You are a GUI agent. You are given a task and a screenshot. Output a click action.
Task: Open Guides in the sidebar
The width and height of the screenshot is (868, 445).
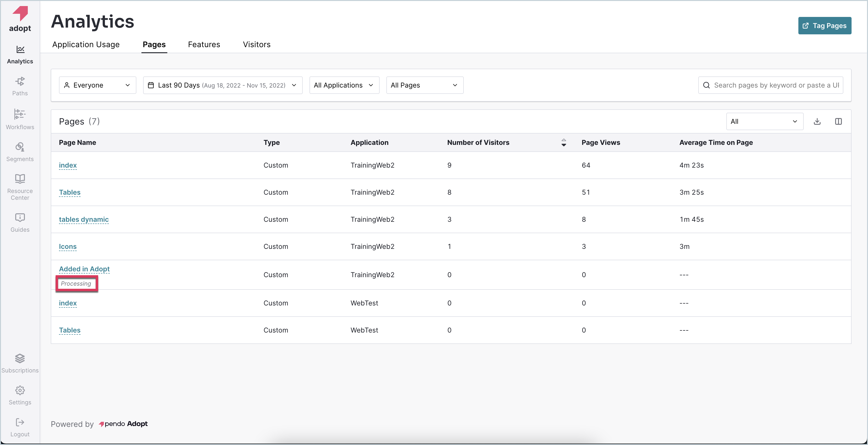(x=20, y=223)
